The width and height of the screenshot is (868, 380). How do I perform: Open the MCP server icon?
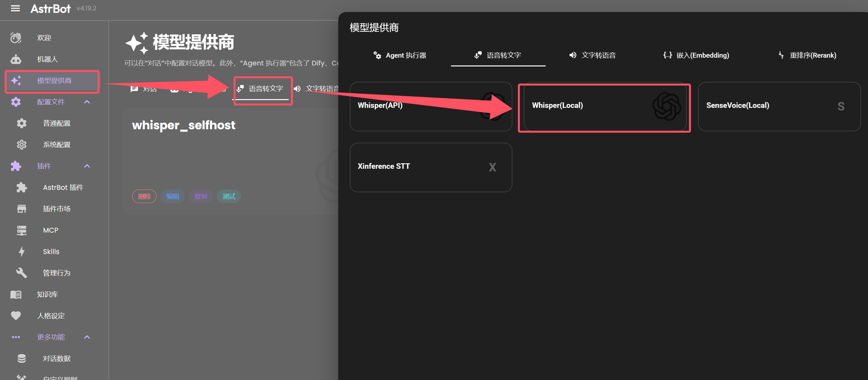click(x=22, y=230)
